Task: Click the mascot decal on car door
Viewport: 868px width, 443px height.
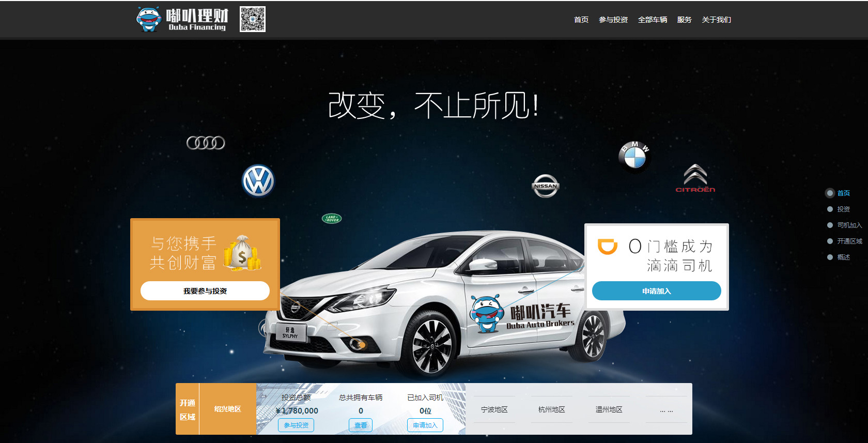Action: pos(486,314)
